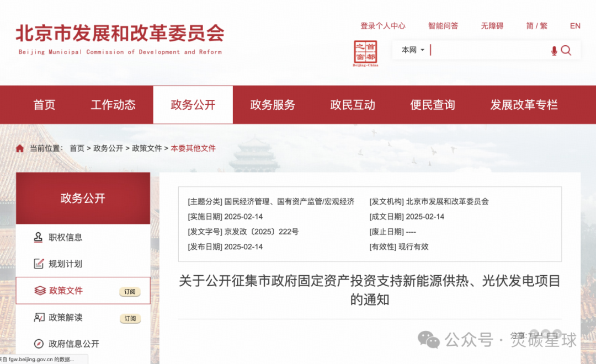Click the 政务公开 sidebar header
This screenshot has height=364, width=596.
pos(83,198)
